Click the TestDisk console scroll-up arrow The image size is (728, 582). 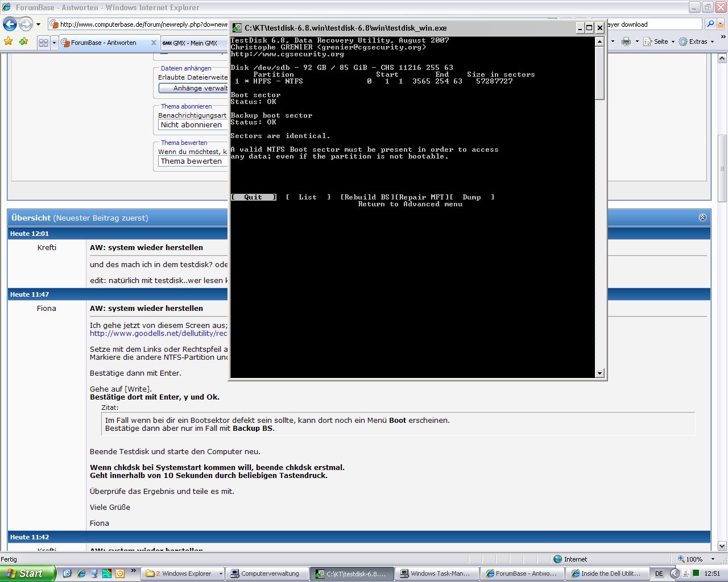599,41
